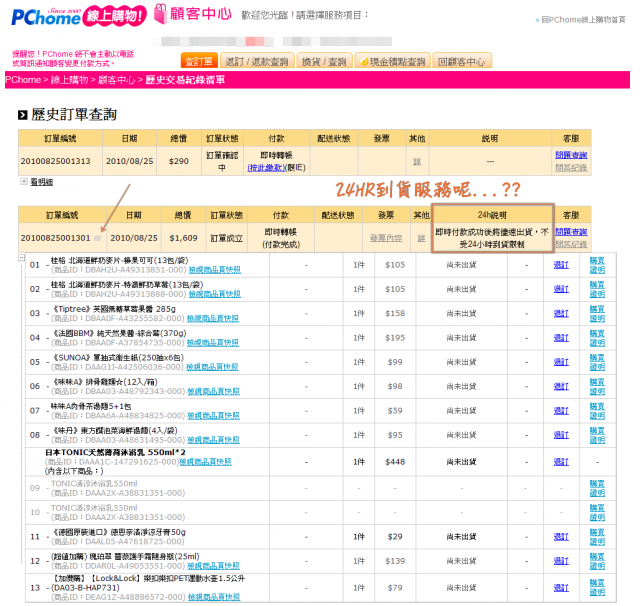Click the $448 price for TONIC bundle
The width and height of the screenshot is (640, 606).
point(395,462)
